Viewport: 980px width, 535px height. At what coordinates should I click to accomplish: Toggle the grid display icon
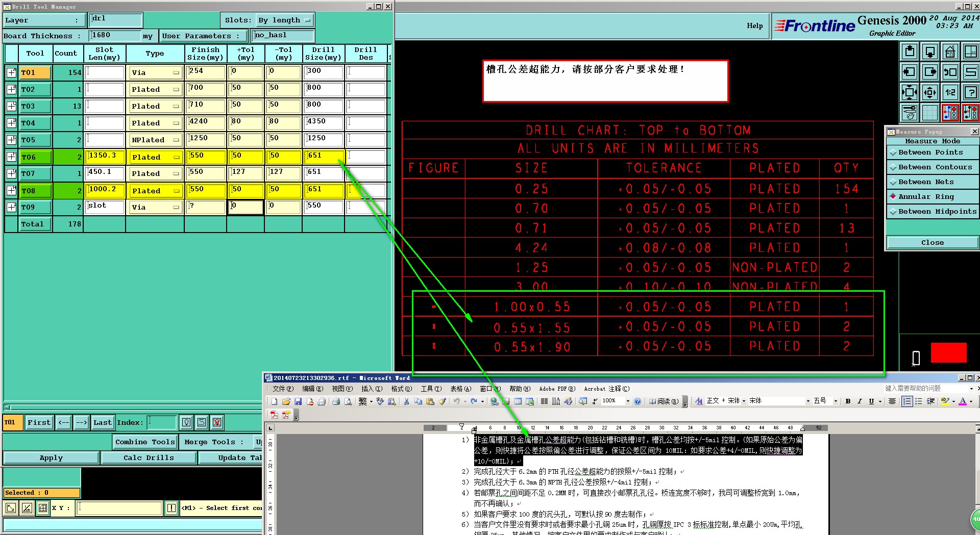tap(930, 113)
